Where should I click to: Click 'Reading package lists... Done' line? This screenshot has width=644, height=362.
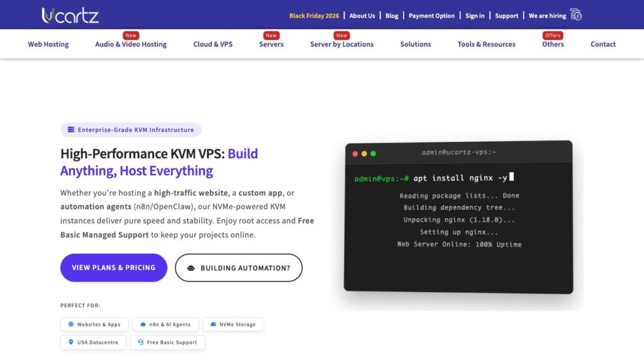[x=459, y=196]
